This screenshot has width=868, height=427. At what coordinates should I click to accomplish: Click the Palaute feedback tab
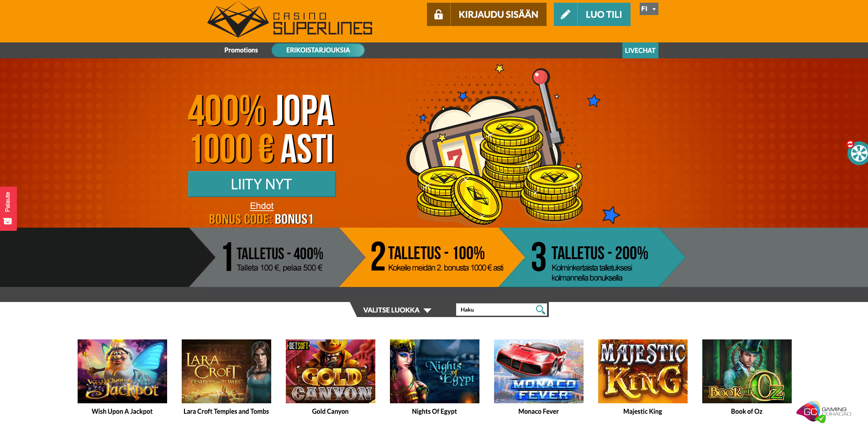(x=8, y=208)
